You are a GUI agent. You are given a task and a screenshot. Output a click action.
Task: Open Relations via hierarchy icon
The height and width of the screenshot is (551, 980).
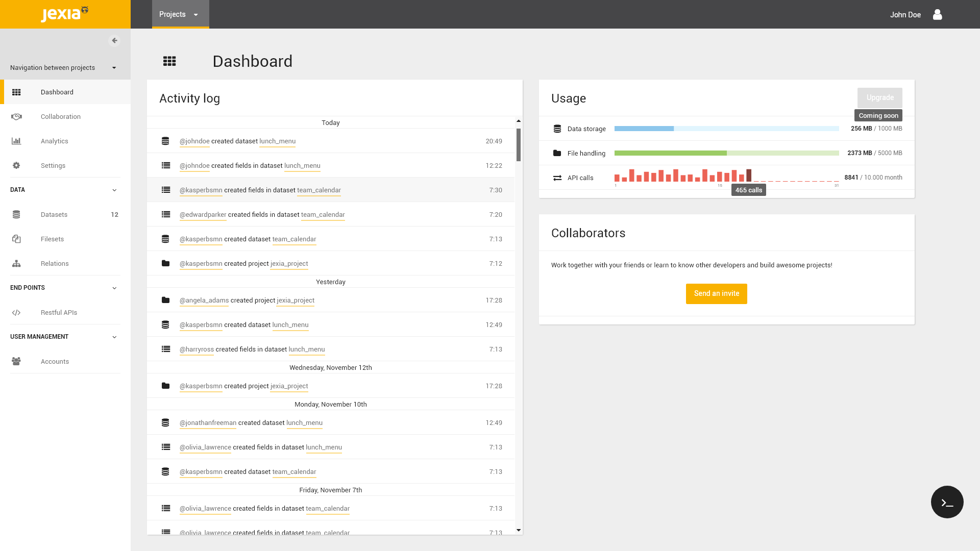[16, 264]
